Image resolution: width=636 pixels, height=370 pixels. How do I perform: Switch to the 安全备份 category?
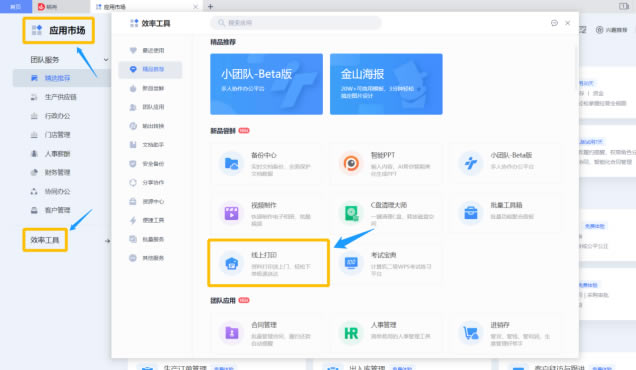[x=150, y=163]
